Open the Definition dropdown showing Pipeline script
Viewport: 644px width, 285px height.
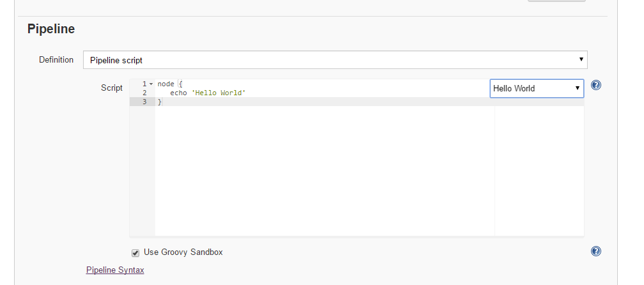pyautogui.click(x=335, y=60)
